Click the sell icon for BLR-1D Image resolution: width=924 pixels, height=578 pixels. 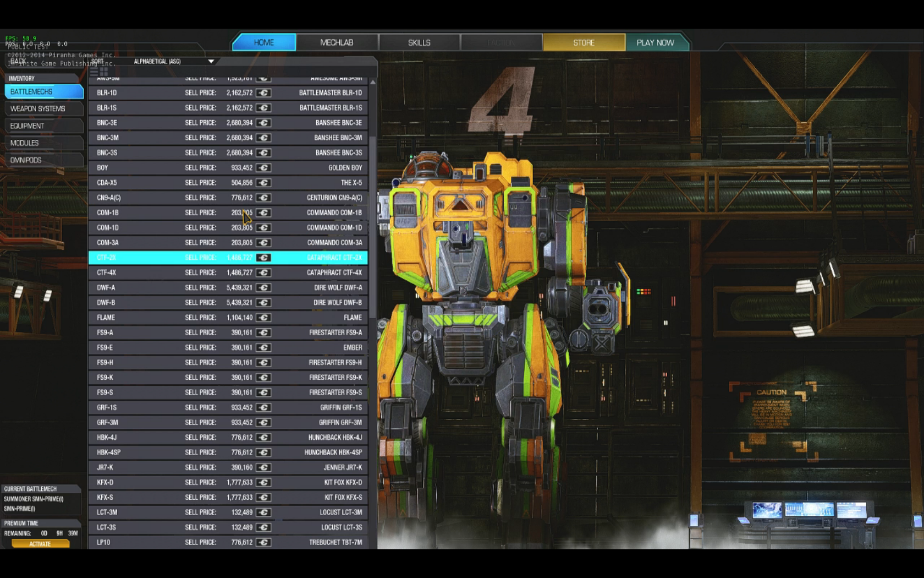pyautogui.click(x=263, y=93)
